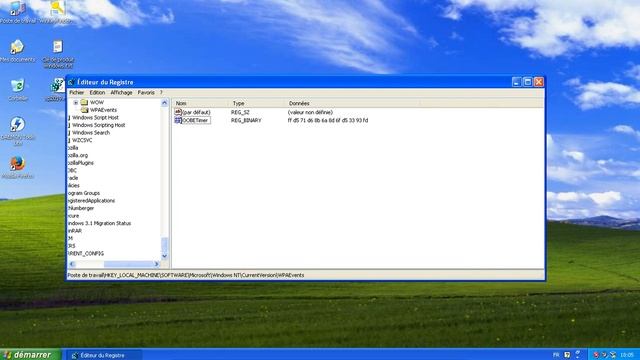The image size is (640, 360).
Task: Click the Nom column header
Action: click(x=200, y=103)
